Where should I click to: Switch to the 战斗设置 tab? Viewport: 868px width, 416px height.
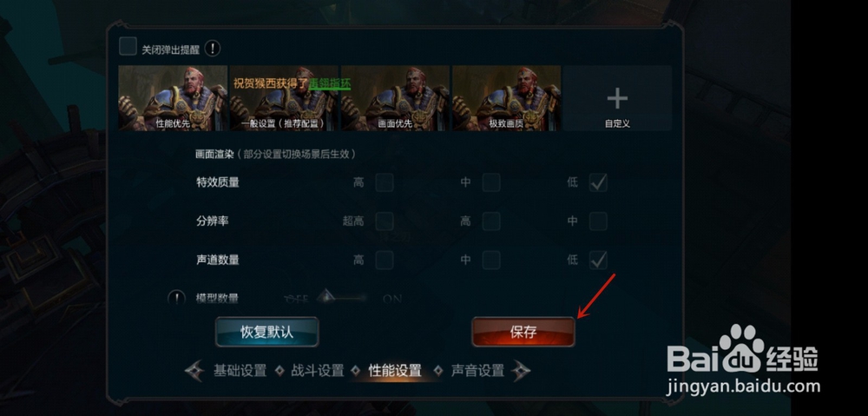point(318,371)
